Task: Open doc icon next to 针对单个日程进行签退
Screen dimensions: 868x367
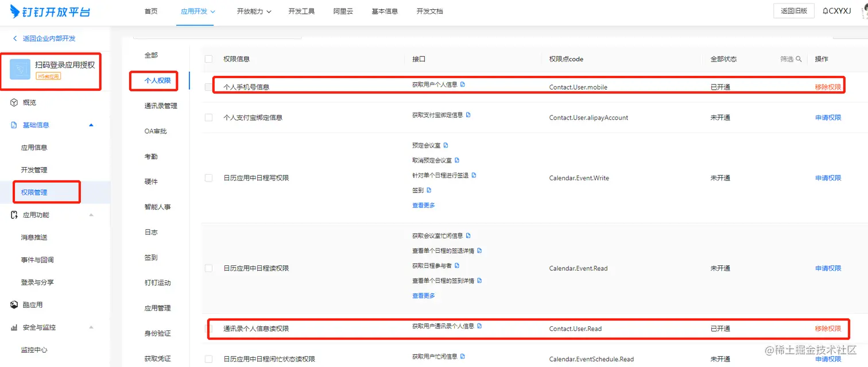Action: pyautogui.click(x=474, y=175)
